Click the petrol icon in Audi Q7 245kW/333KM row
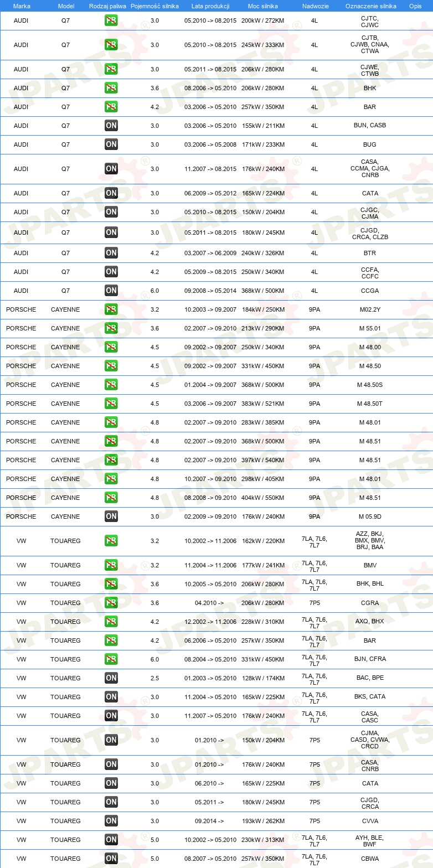The width and height of the screenshot is (433, 868). pos(111,45)
